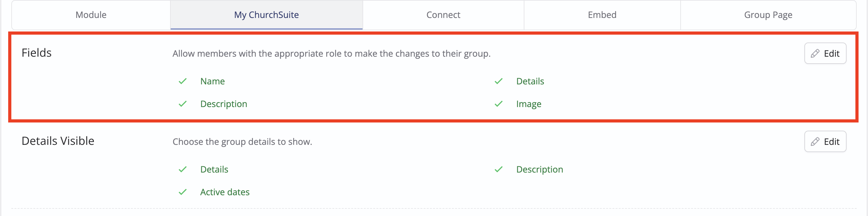Click the Details Visible section heading
Image resolution: width=868 pixels, height=216 pixels.
(58, 141)
